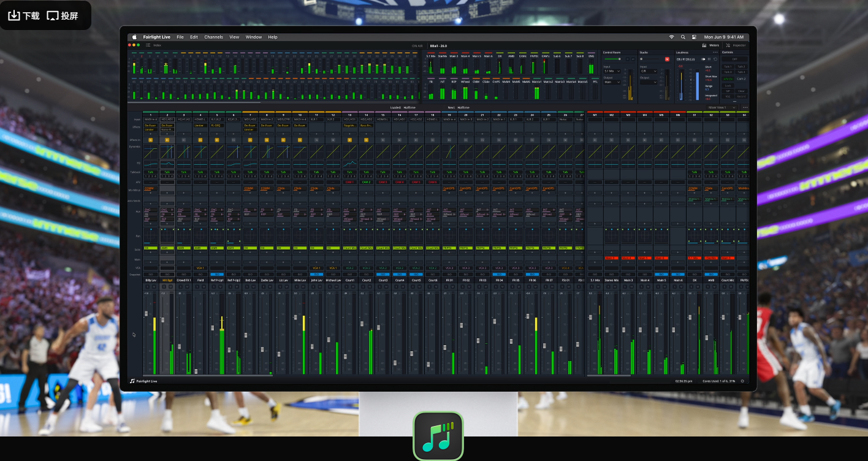The image size is (868, 461).
Task: Click the macOS Spotlight search icon
Action: click(683, 37)
